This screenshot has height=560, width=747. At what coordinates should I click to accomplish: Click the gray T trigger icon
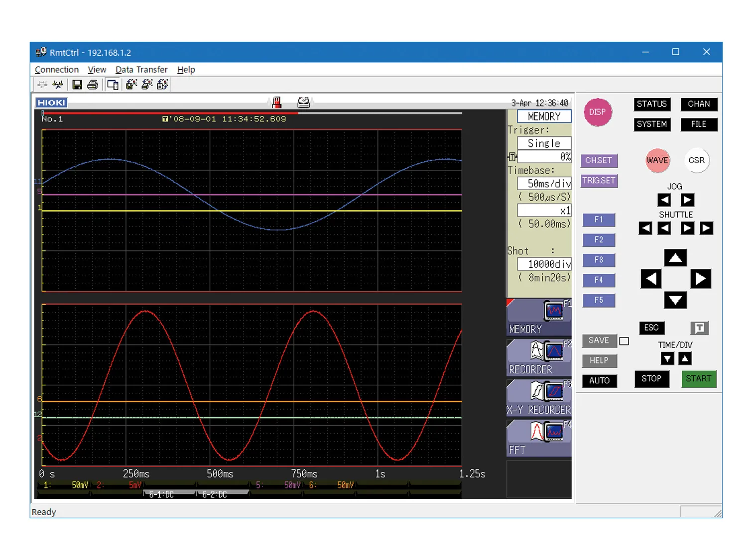coord(700,328)
